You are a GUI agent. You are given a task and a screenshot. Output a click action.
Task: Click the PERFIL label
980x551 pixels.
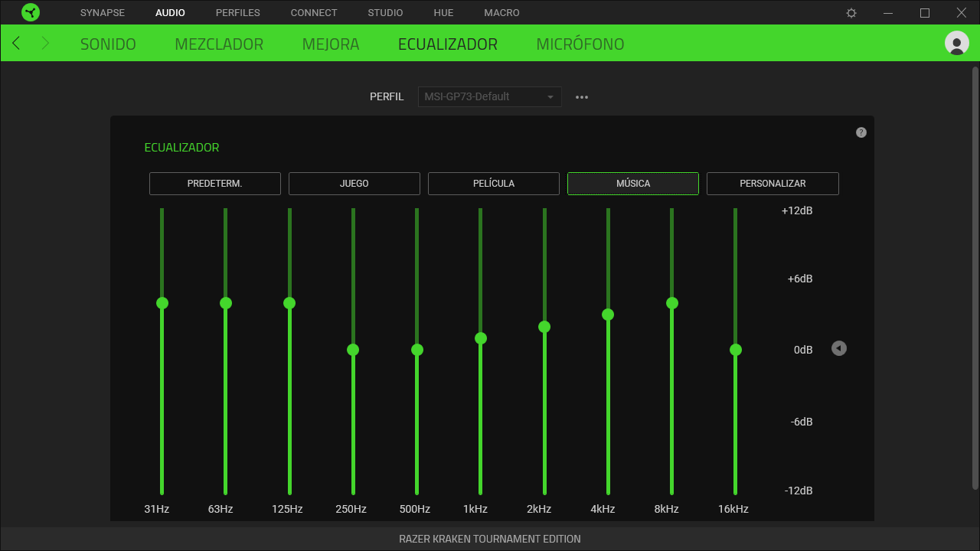pos(387,97)
